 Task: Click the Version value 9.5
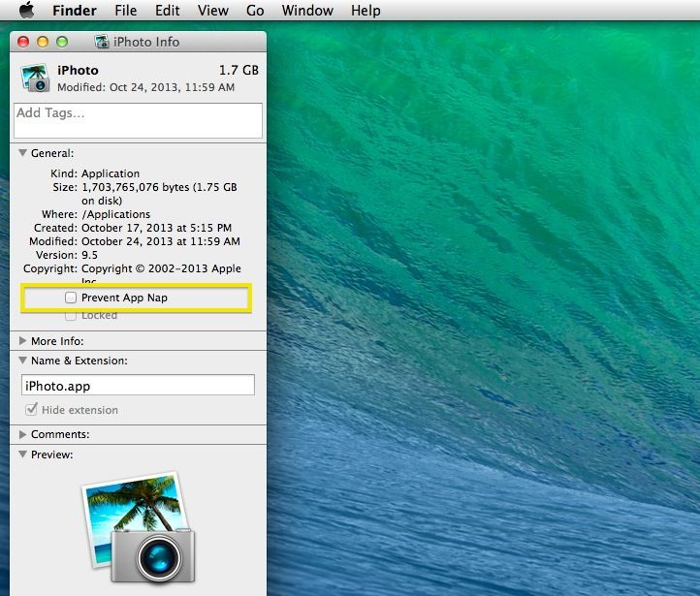(89, 255)
